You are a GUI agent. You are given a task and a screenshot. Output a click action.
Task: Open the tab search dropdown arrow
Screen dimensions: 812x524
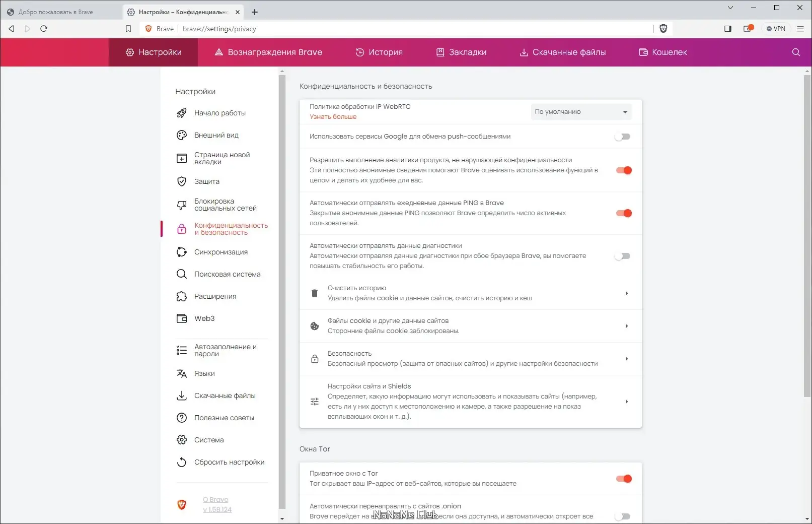coord(730,8)
